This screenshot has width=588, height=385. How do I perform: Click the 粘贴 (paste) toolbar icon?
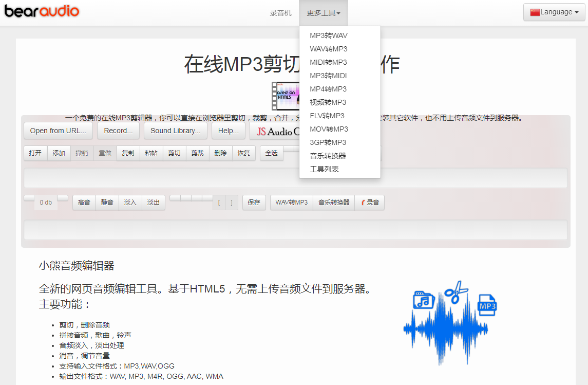tap(151, 153)
